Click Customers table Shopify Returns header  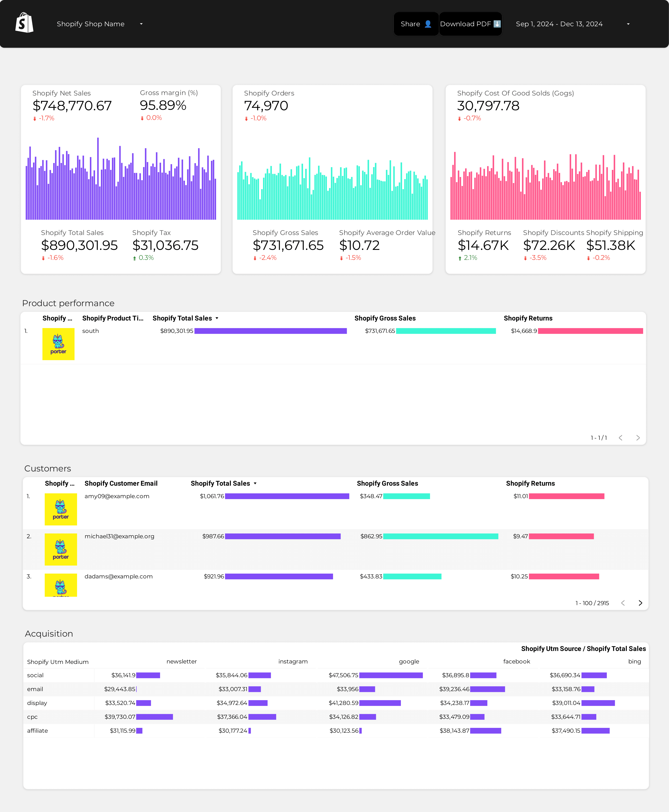coord(530,483)
